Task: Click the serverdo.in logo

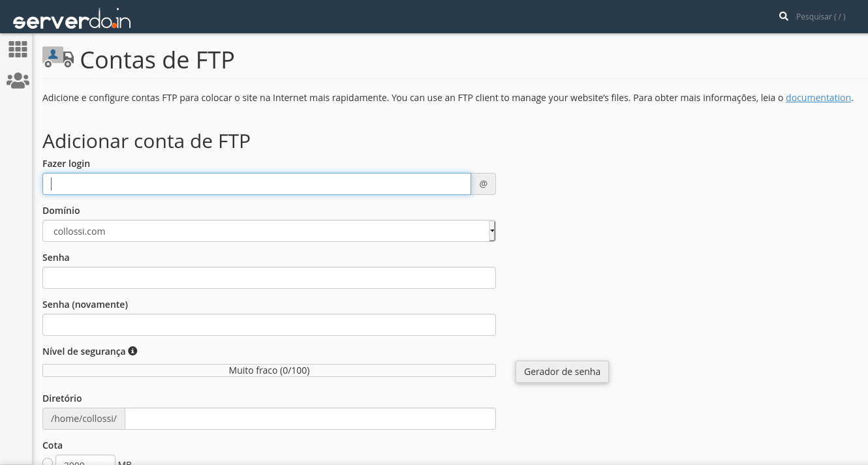Action: pos(72,20)
